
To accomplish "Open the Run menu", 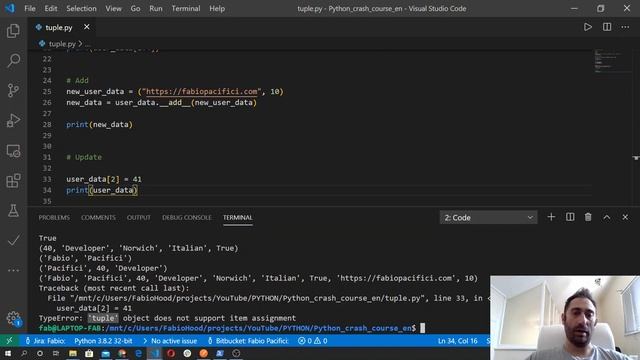I will click(x=156, y=9).
